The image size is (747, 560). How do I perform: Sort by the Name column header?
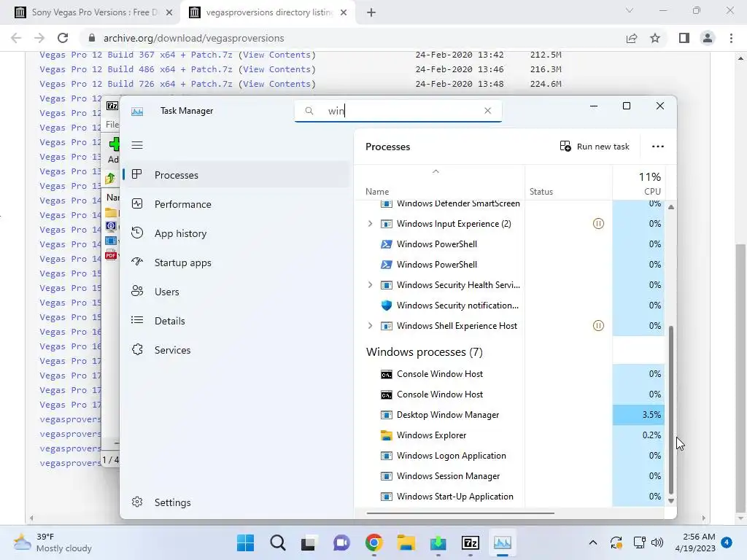[x=377, y=192]
